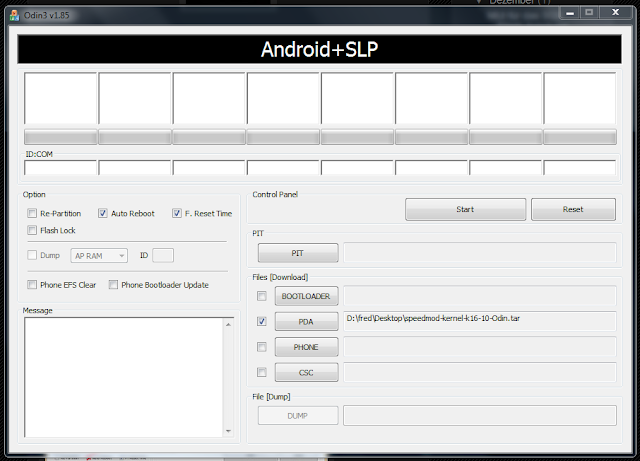Enable the Flash Lock checkbox
The image size is (640, 461).
(32, 230)
